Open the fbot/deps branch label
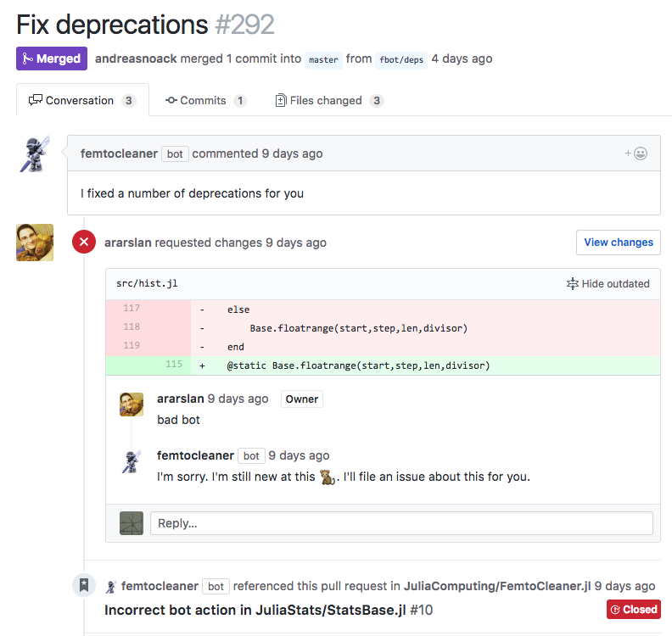672x636 pixels. point(401,60)
